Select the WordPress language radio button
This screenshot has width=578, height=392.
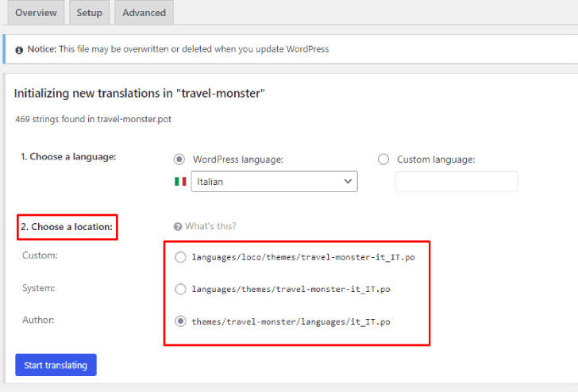coord(179,159)
